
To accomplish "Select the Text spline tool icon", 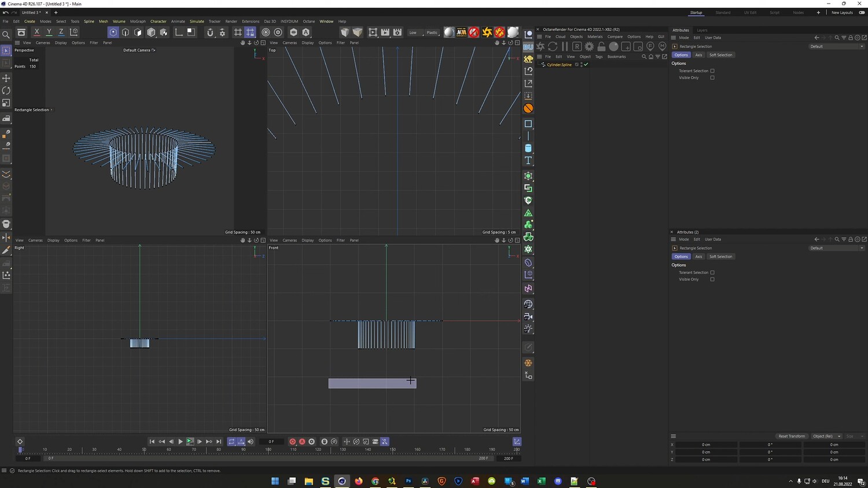I will pyautogui.click(x=528, y=160).
